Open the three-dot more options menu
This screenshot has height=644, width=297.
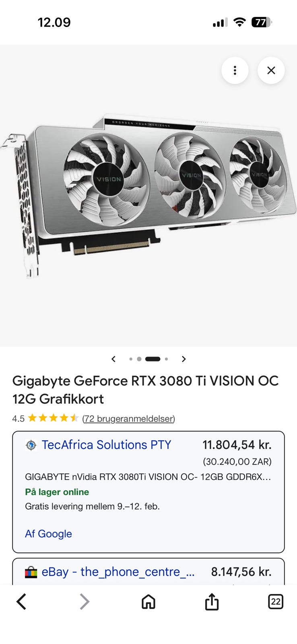point(235,70)
